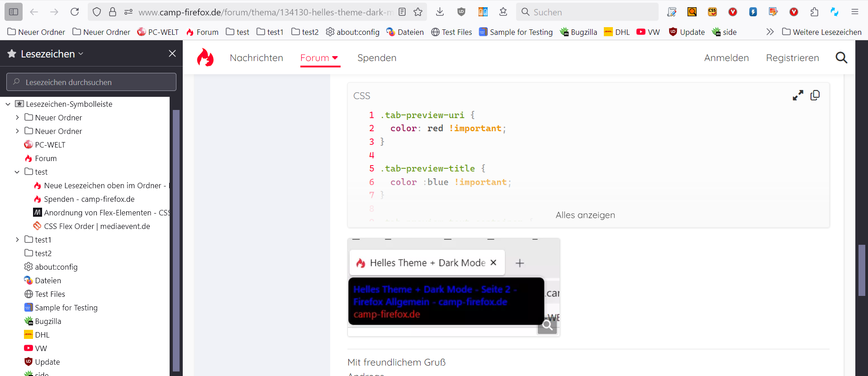The image size is (868, 376).
Task: Bookmark this page with the star icon
Action: [x=418, y=12]
